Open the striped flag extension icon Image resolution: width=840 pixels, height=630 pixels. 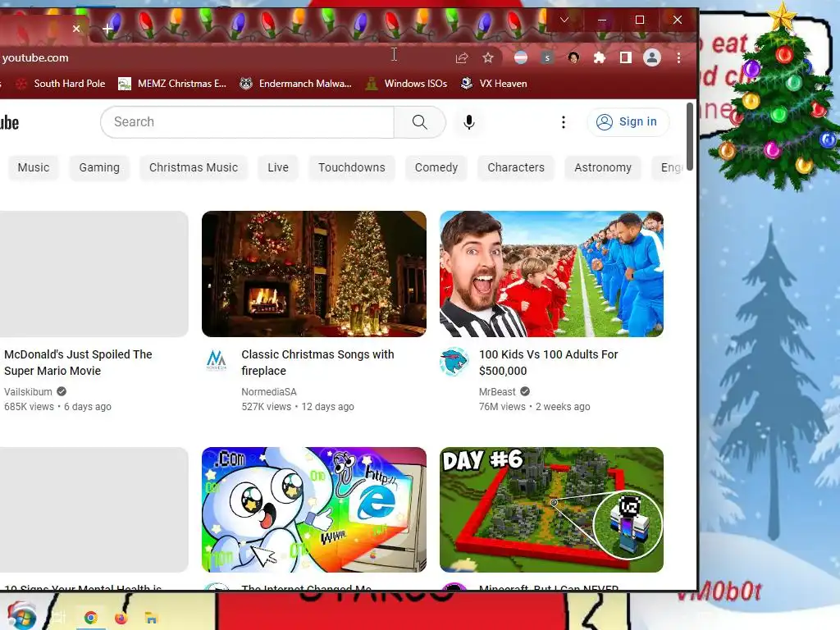tap(521, 58)
